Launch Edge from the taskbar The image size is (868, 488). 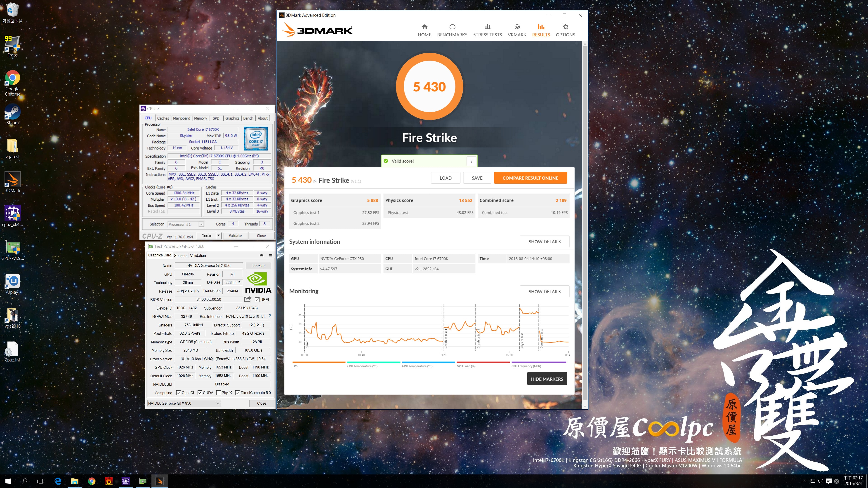58,481
